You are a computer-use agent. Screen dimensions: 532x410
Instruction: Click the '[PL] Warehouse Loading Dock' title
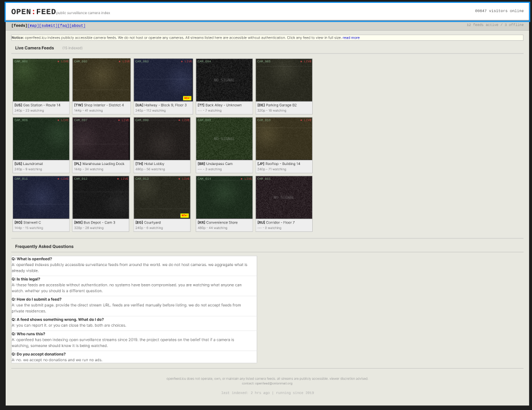pos(99,164)
